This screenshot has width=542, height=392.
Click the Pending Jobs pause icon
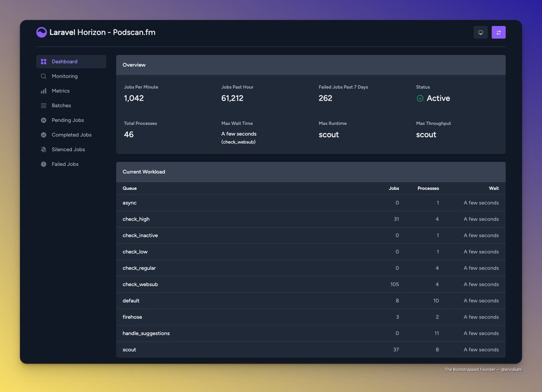(44, 120)
